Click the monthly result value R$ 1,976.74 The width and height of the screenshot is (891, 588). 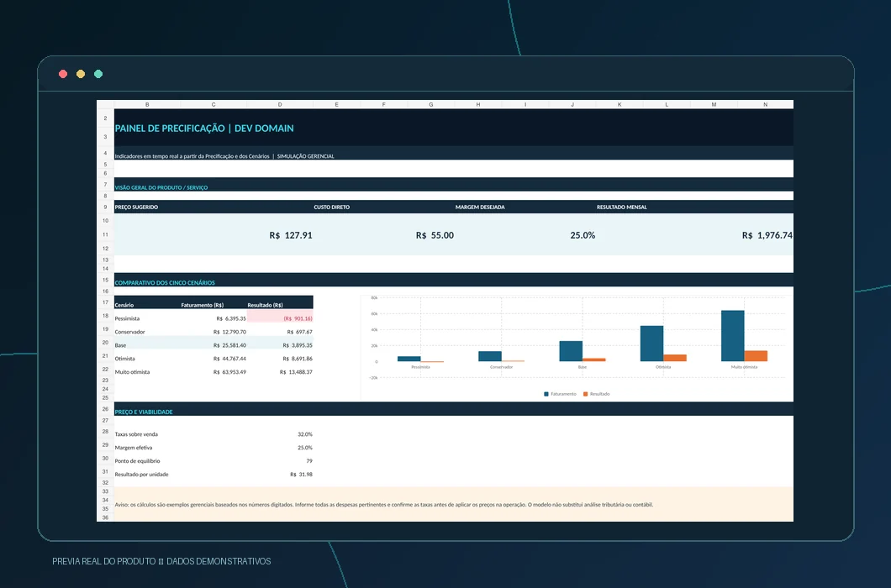(x=767, y=235)
